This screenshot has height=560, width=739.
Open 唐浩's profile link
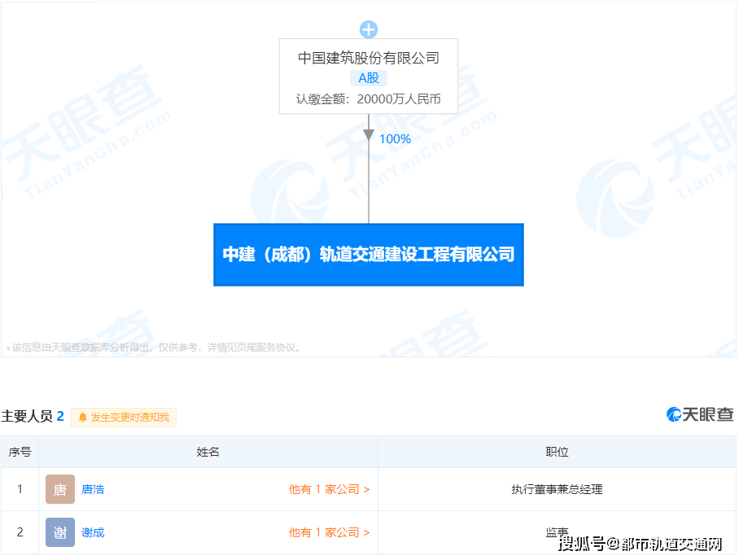[93, 489]
